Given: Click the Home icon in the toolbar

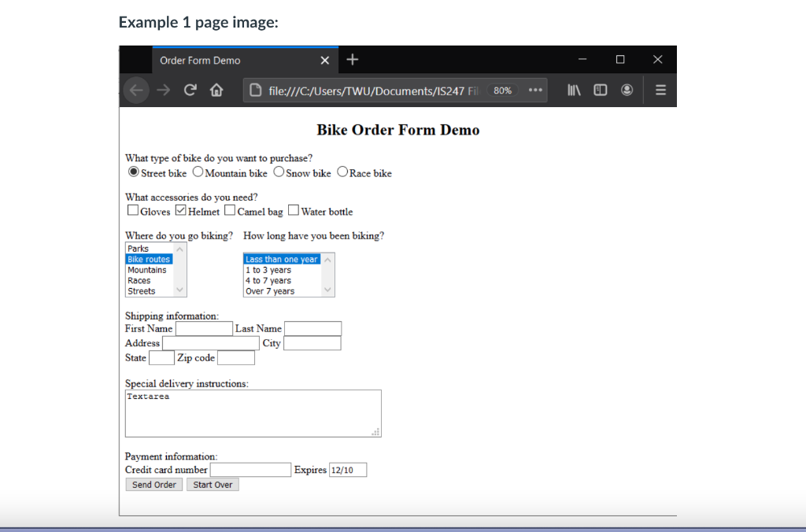Looking at the screenshot, I should point(215,90).
